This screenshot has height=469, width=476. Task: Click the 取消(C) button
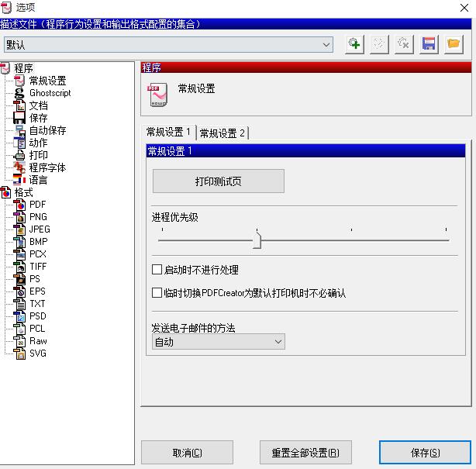187,453
